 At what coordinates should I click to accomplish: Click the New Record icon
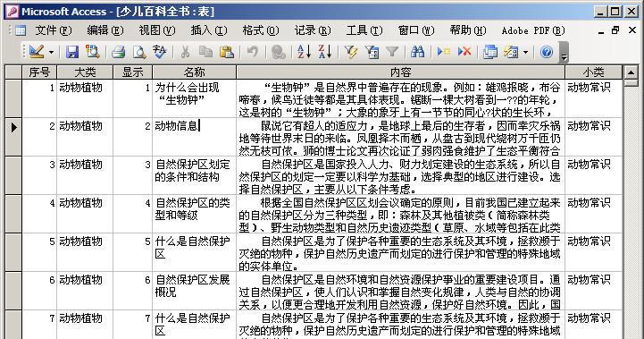coord(443,52)
